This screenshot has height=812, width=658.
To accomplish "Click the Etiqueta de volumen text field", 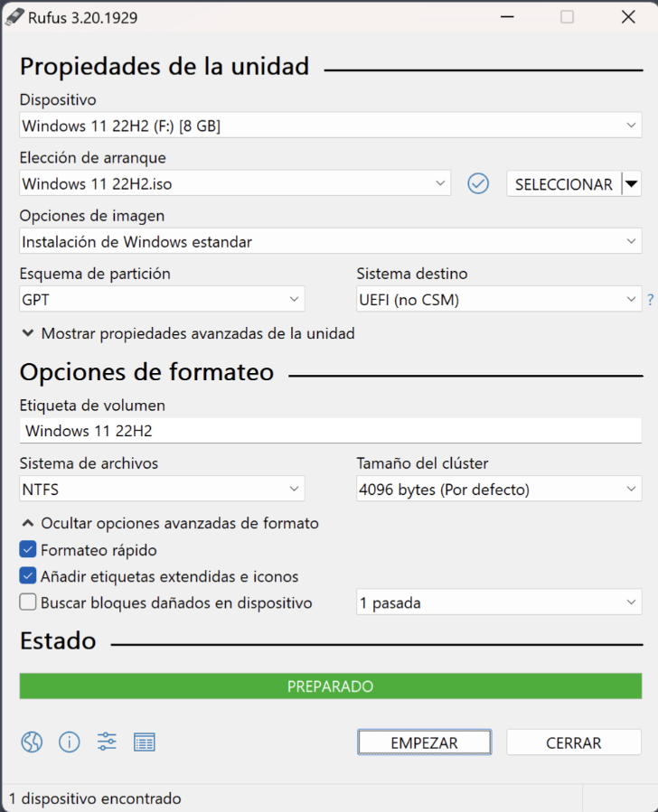I will pyautogui.click(x=331, y=431).
